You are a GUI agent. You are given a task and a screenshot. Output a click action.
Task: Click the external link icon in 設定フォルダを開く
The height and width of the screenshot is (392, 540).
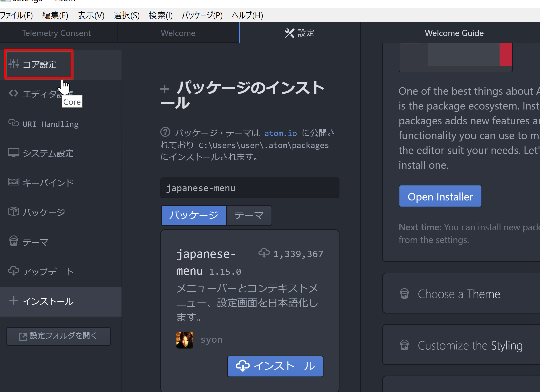23,337
